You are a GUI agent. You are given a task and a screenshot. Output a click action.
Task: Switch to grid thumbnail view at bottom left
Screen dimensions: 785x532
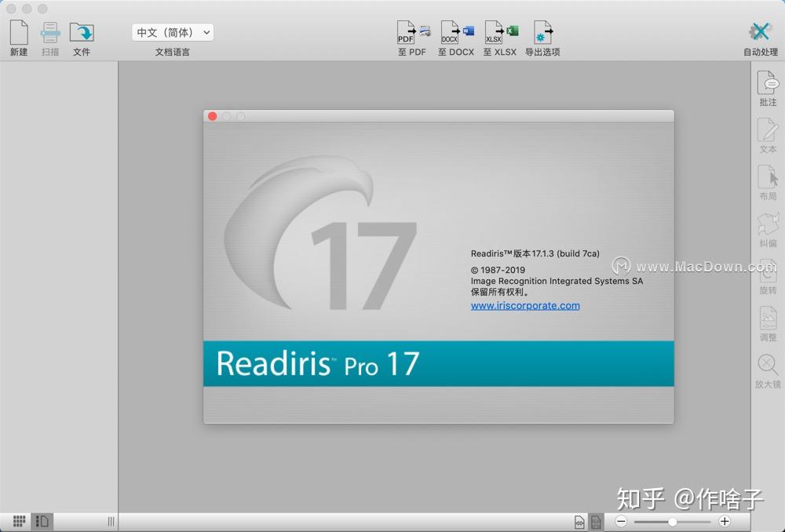[x=19, y=521]
